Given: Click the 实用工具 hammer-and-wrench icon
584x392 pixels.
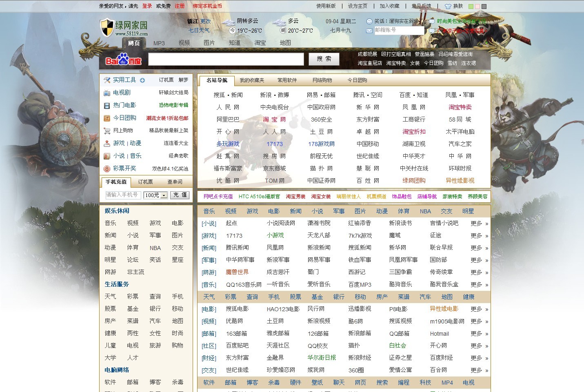Looking at the screenshot, I should click(x=107, y=80).
